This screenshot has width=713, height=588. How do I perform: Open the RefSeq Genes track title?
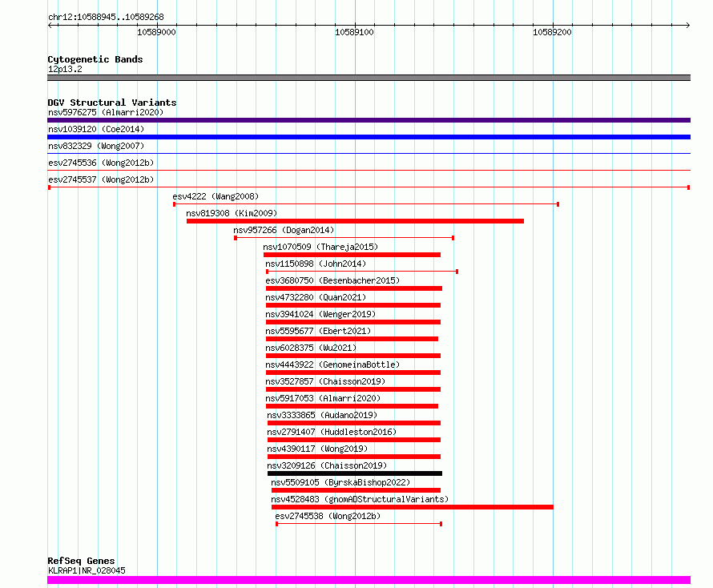tap(81, 561)
